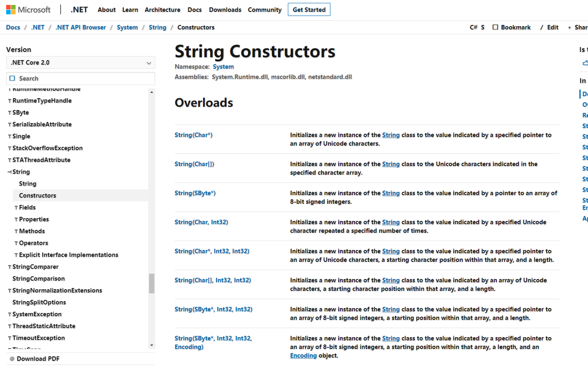Click the sidebar scrollbar thumb

coord(152,283)
